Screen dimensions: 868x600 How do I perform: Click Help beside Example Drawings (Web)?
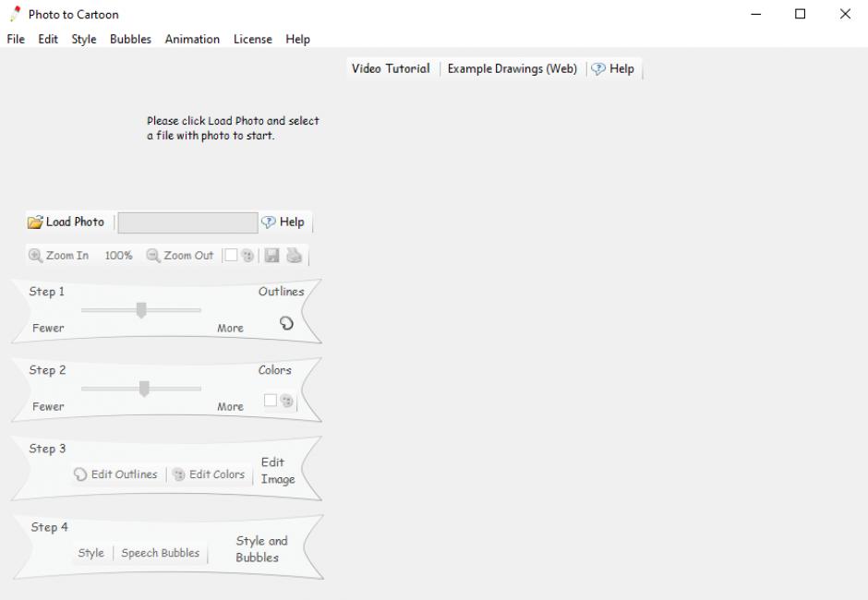pos(613,68)
